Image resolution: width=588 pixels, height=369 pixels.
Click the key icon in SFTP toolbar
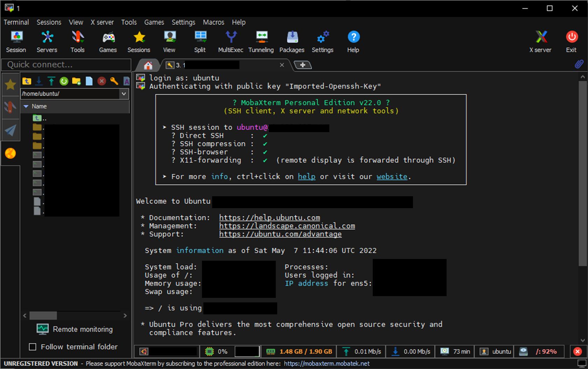pos(114,81)
